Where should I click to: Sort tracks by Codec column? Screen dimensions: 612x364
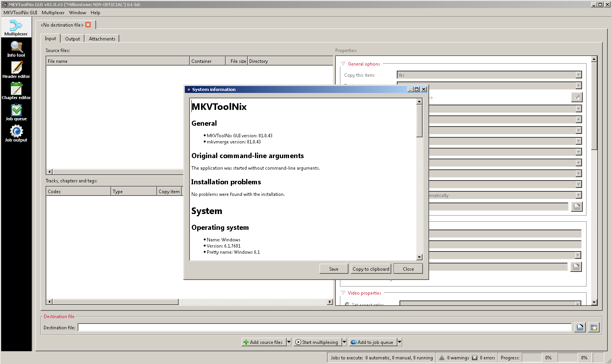[78, 191]
